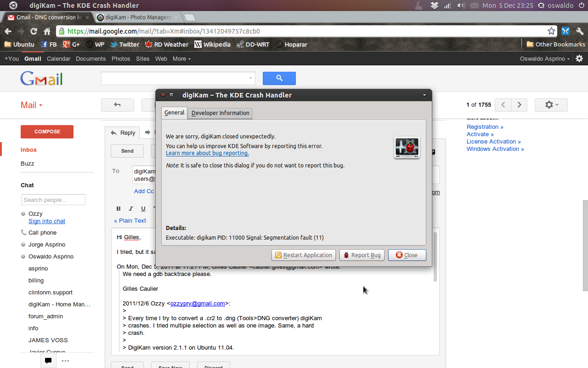Apply bold formatting in the reply editor
This screenshot has height=368, width=588.
pyautogui.click(x=118, y=208)
